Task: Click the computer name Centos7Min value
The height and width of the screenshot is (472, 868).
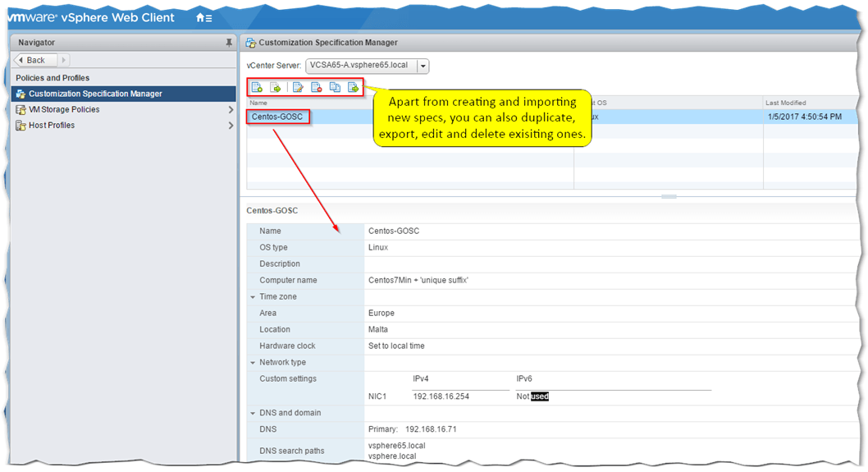Action: (418, 280)
